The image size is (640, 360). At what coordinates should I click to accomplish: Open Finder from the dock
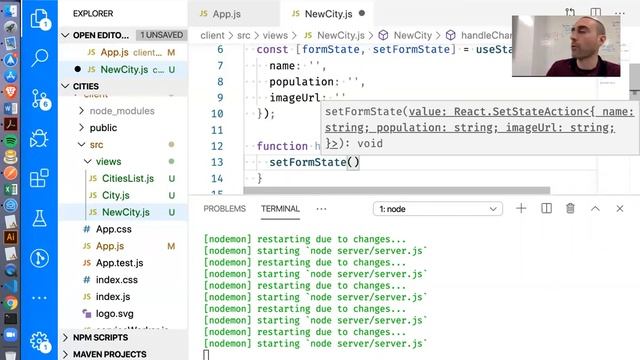coord(11,10)
